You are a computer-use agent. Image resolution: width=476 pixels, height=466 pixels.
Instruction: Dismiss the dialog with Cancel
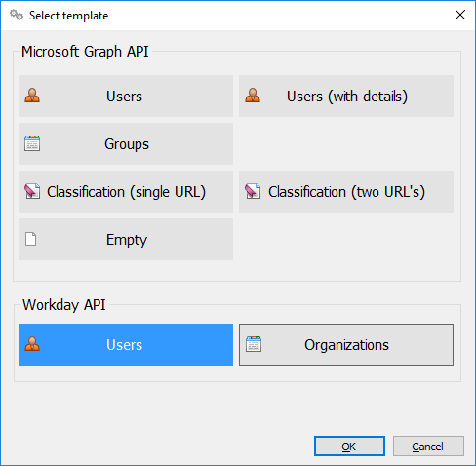coord(428,447)
